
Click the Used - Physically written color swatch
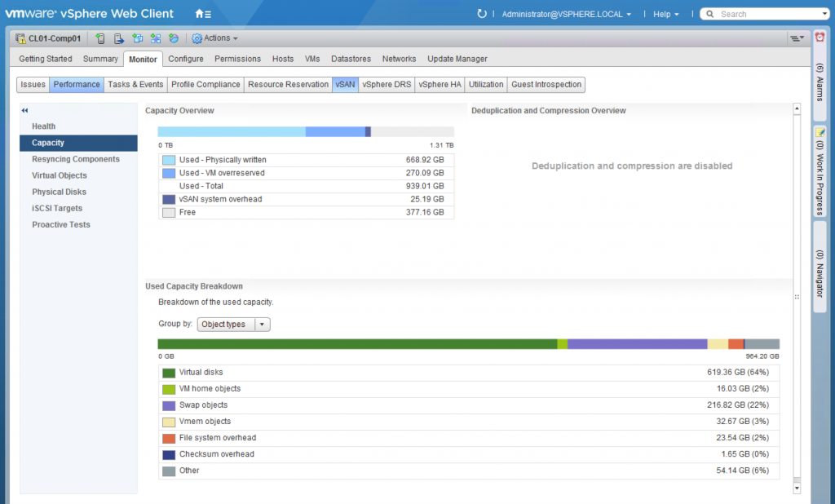[169, 160]
